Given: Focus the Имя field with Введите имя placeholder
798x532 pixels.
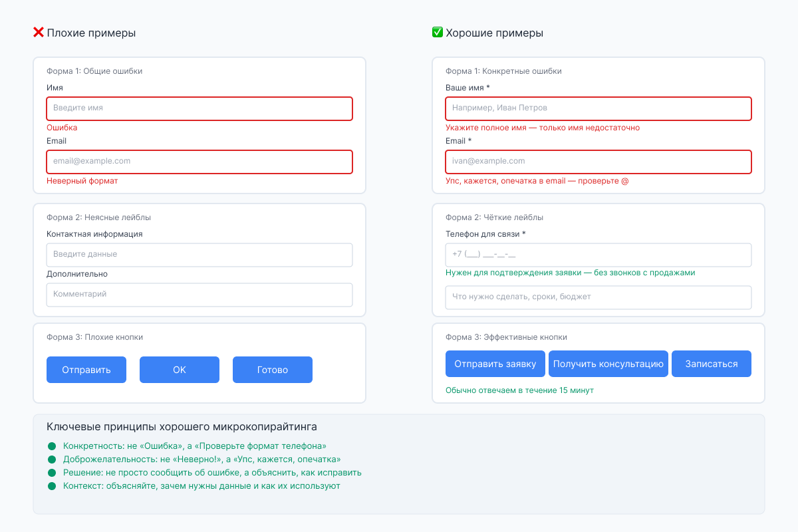Looking at the screenshot, I should (x=199, y=108).
